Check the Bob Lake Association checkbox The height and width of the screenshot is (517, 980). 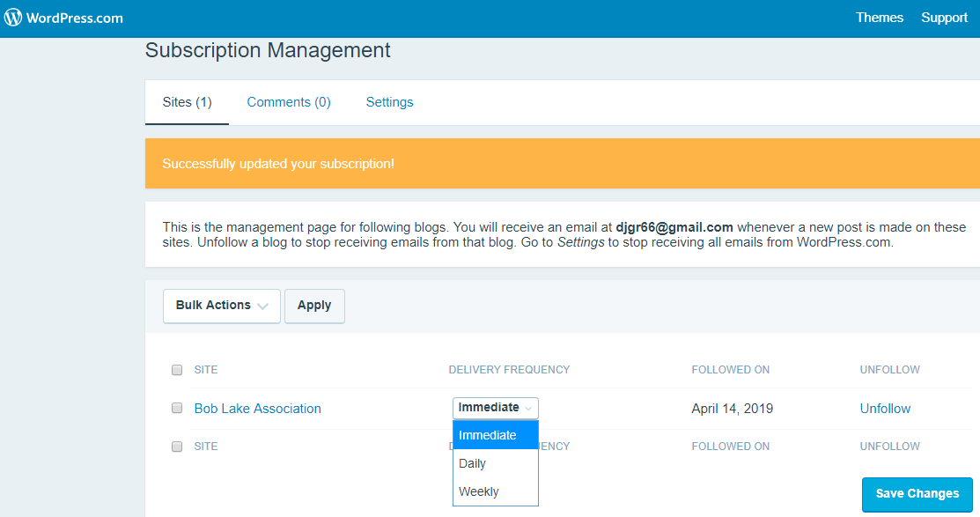click(177, 409)
